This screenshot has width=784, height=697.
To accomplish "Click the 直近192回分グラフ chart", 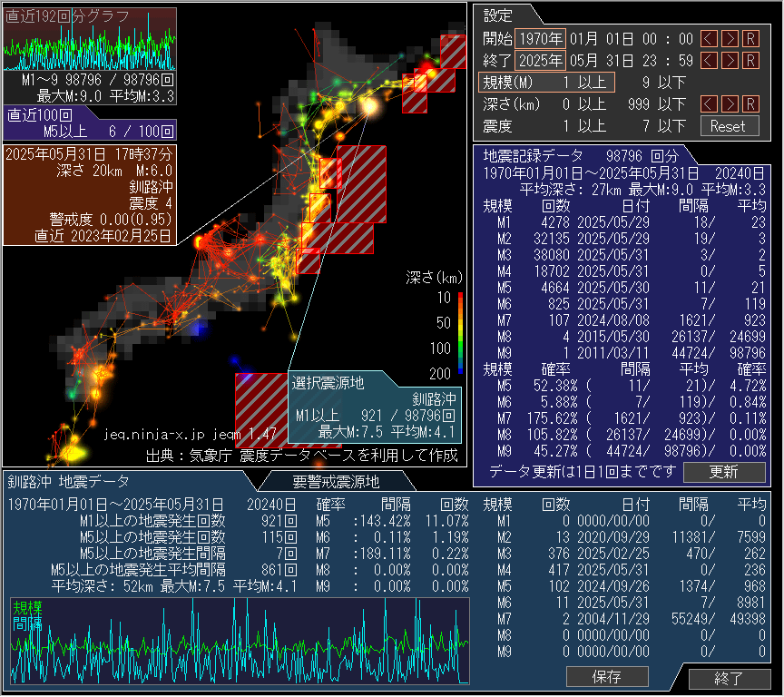I will [90, 39].
